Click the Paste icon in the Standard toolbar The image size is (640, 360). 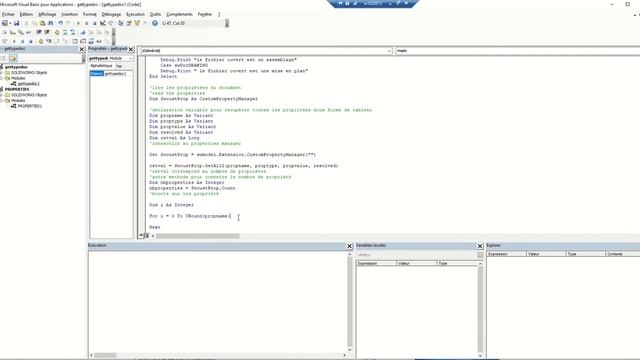(42, 23)
